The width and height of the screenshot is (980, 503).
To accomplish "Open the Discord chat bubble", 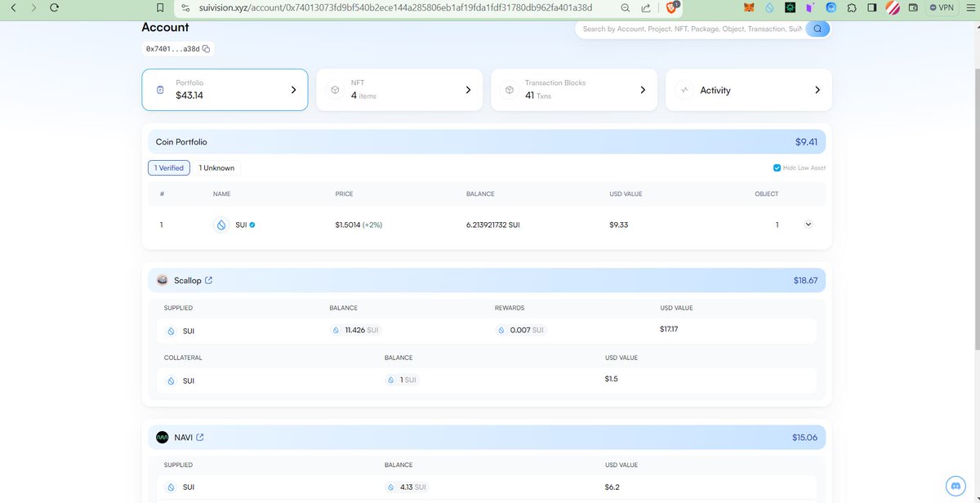I will click(x=955, y=484).
